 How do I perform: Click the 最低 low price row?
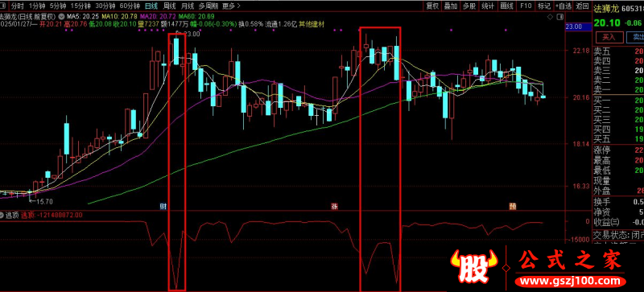(618, 171)
